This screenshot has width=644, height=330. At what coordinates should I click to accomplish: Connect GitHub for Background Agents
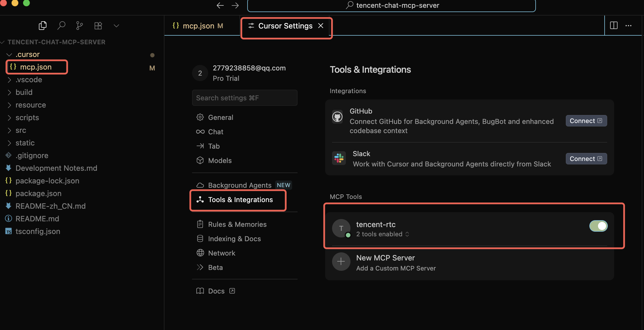586,120
